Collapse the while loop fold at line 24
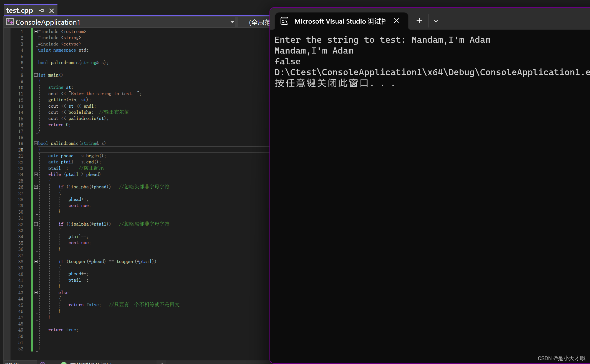The height and width of the screenshot is (364, 590). pos(36,175)
